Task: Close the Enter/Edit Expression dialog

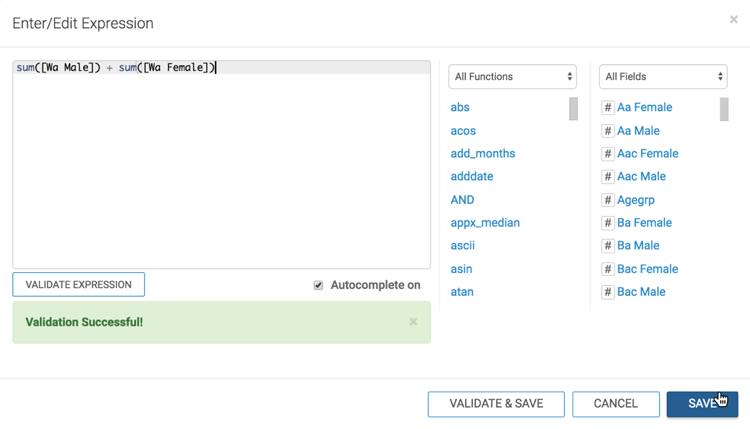Action: click(733, 20)
